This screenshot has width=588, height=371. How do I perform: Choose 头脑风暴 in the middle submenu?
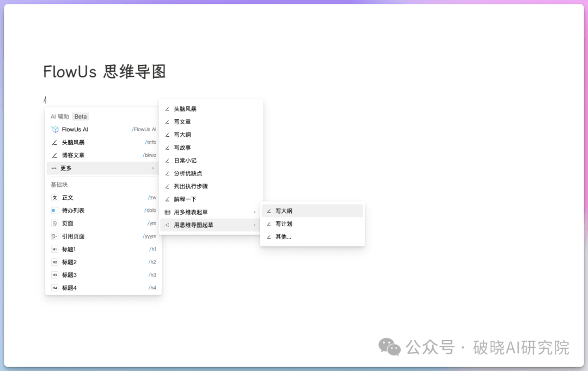[x=211, y=109]
